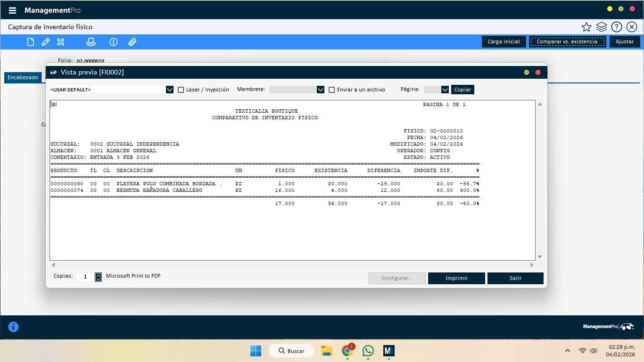The height and width of the screenshot is (362, 644).
Task: Expand the Página dropdown
Action: [x=445, y=90]
